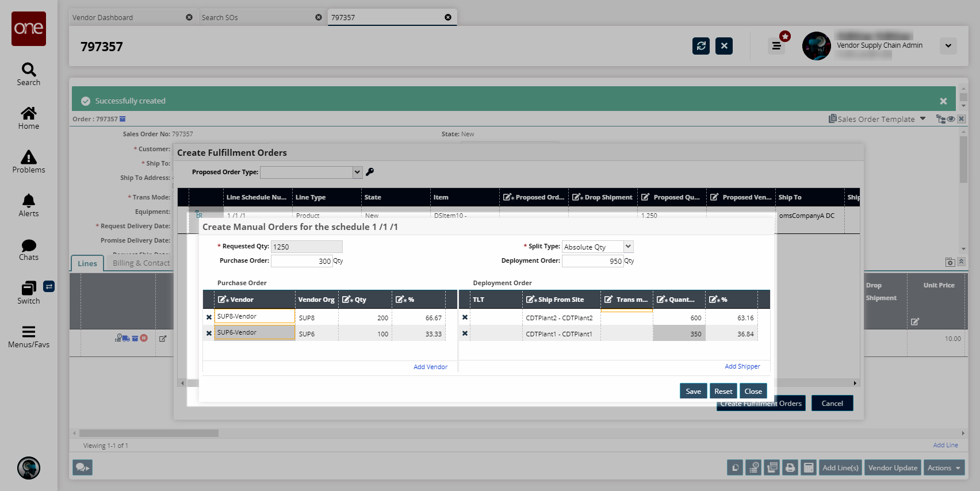The height and width of the screenshot is (491, 980).
Task: Click the Purchase Order quantity field
Action: pos(301,261)
